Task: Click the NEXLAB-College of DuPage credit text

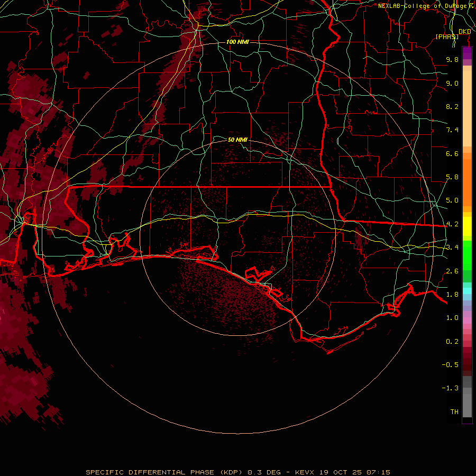Action: tap(426, 6)
